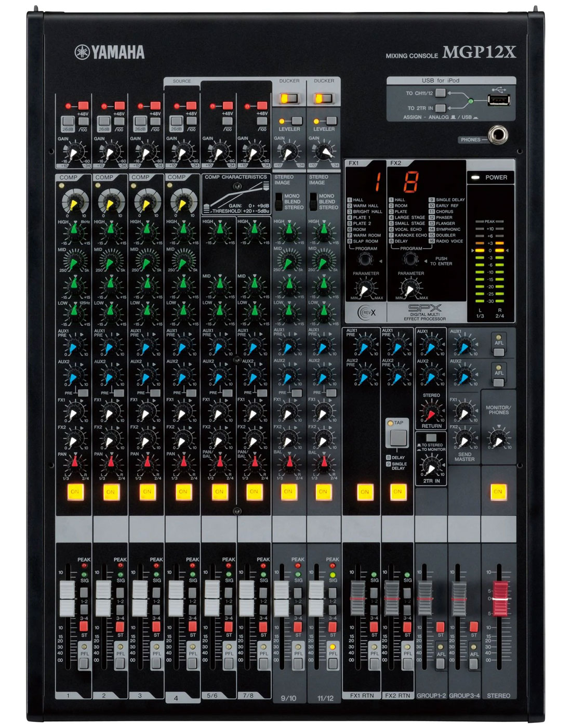Click the SEND MASTER FX2 knob
571x728 pixels.
[464, 440]
